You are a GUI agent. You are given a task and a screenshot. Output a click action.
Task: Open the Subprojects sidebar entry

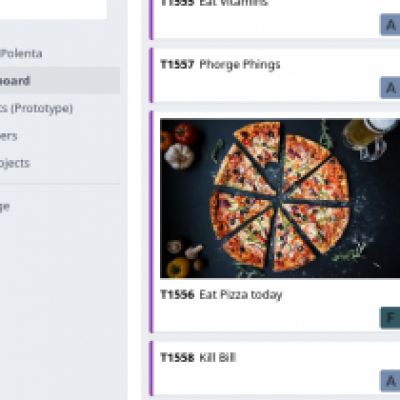[15, 163]
